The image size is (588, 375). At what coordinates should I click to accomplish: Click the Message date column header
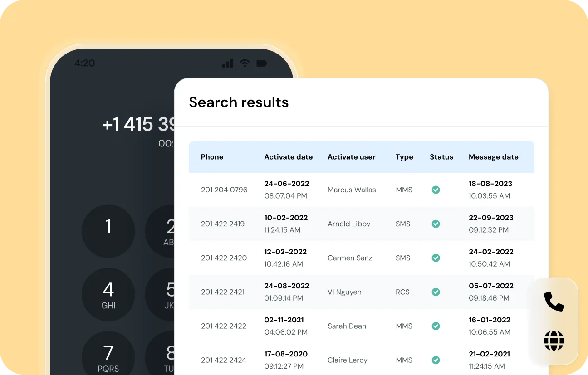tap(493, 157)
